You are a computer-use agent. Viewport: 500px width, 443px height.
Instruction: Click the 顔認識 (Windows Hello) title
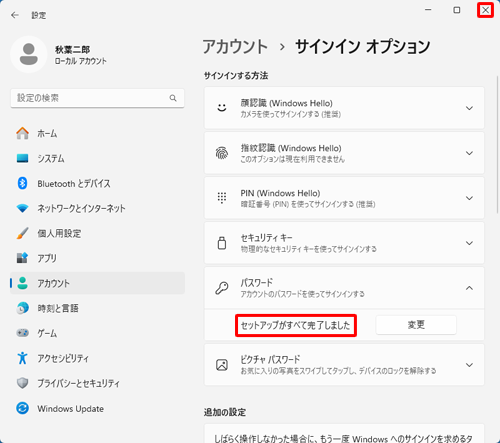287,103
